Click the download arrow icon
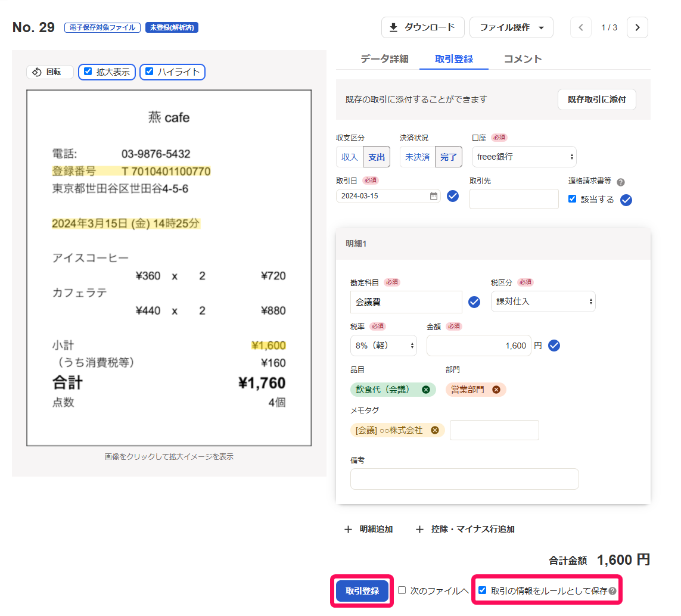The height and width of the screenshot is (616, 681). coord(393,27)
